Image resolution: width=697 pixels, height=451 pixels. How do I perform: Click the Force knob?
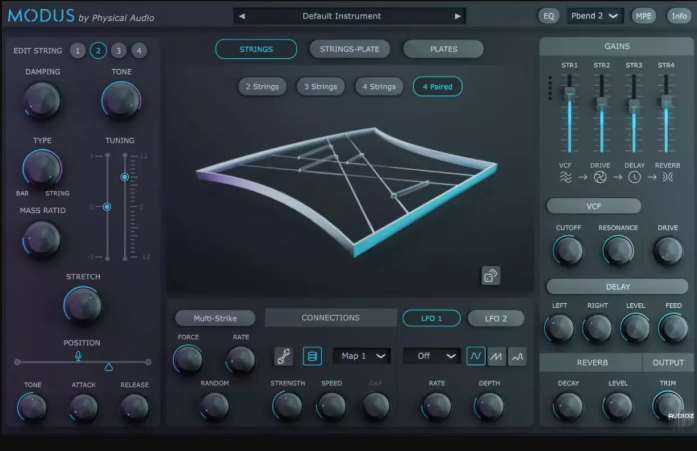point(188,359)
